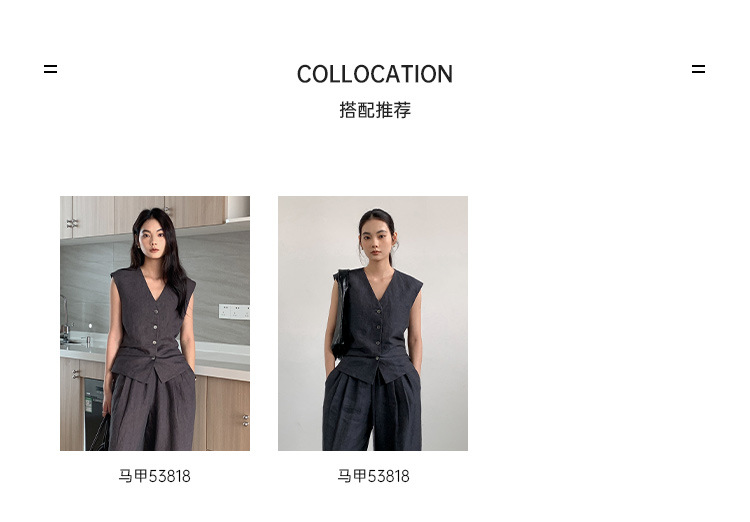Click the left equals-sign decorative icon
750x522 pixels.
pos(50,69)
